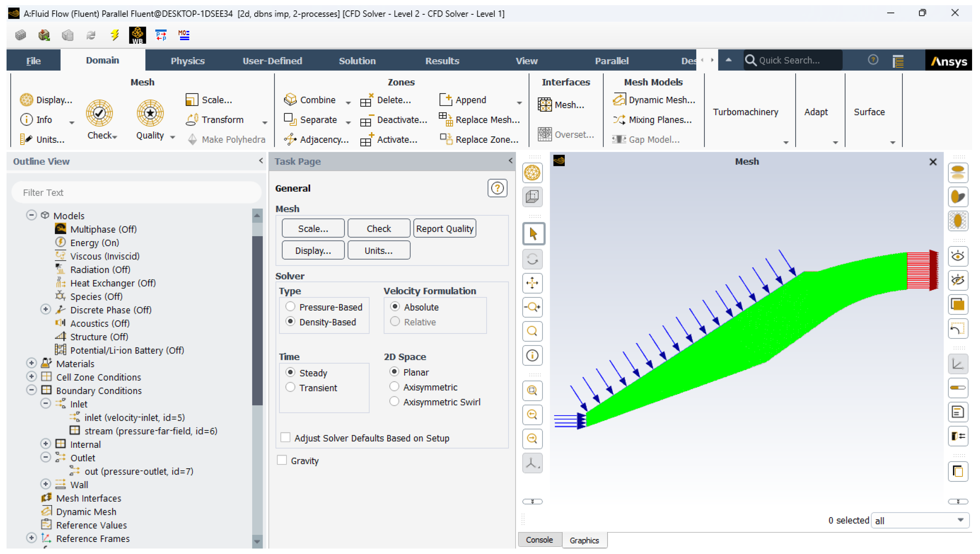This screenshot has height=554, width=980.
Task: Enable the Gravity checkbox
Action: 282,460
